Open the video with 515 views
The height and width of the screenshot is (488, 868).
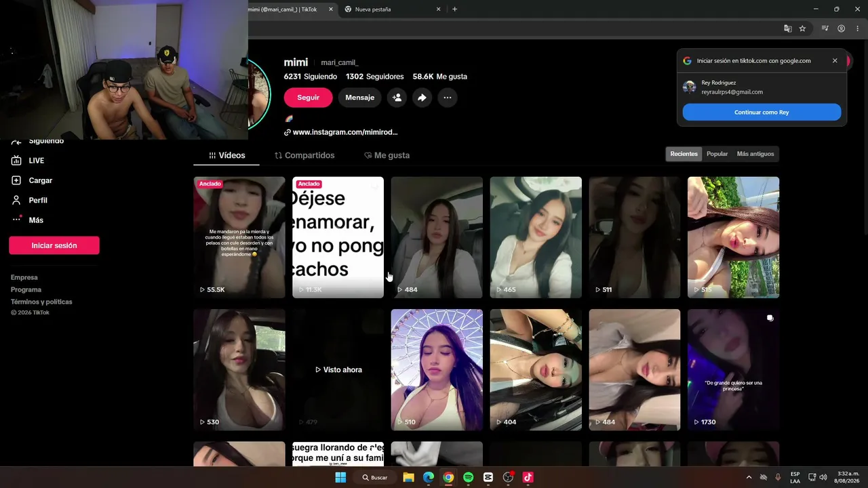click(x=734, y=237)
